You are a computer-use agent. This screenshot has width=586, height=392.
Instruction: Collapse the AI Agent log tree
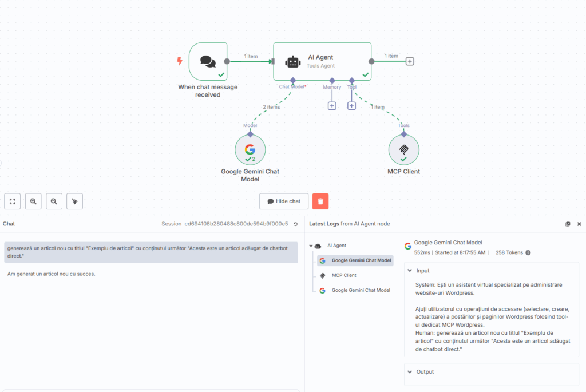pos(311,246)
